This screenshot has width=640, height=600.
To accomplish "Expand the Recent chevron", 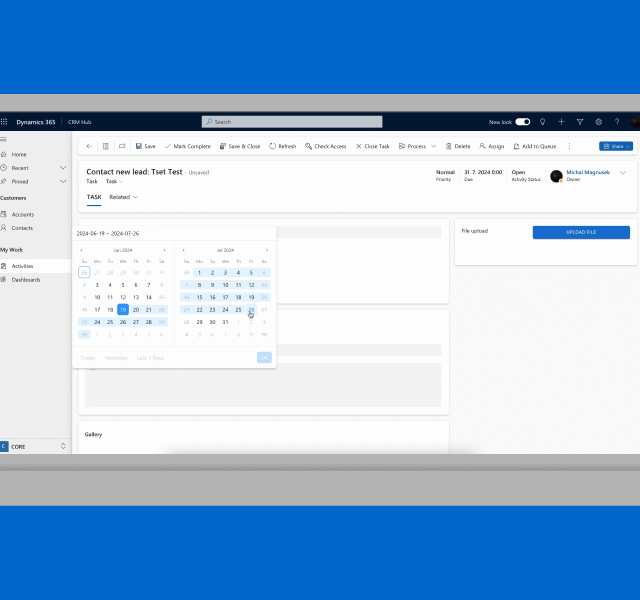I will (63, 168).
